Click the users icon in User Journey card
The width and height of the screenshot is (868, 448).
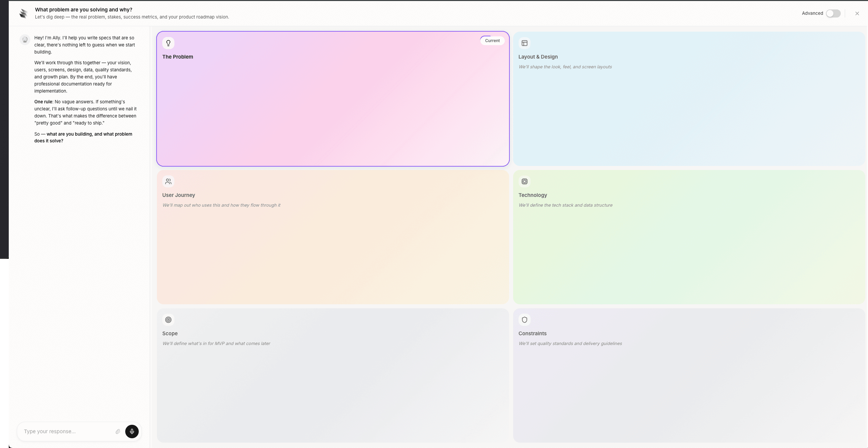tap(168, 181)
